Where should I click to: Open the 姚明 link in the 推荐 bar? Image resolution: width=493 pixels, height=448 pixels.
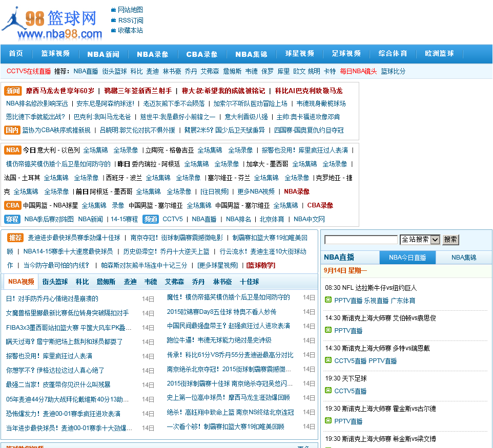[314, 71]
